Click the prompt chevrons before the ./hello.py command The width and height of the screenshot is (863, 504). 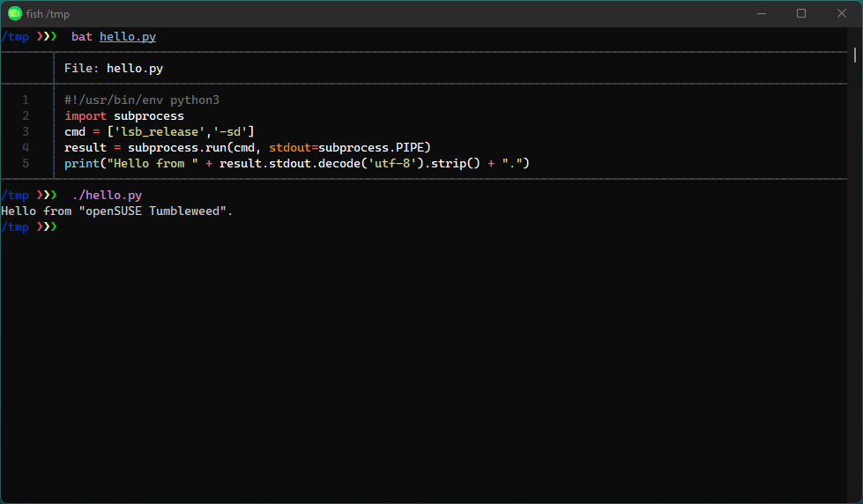(x=47, y=196)
